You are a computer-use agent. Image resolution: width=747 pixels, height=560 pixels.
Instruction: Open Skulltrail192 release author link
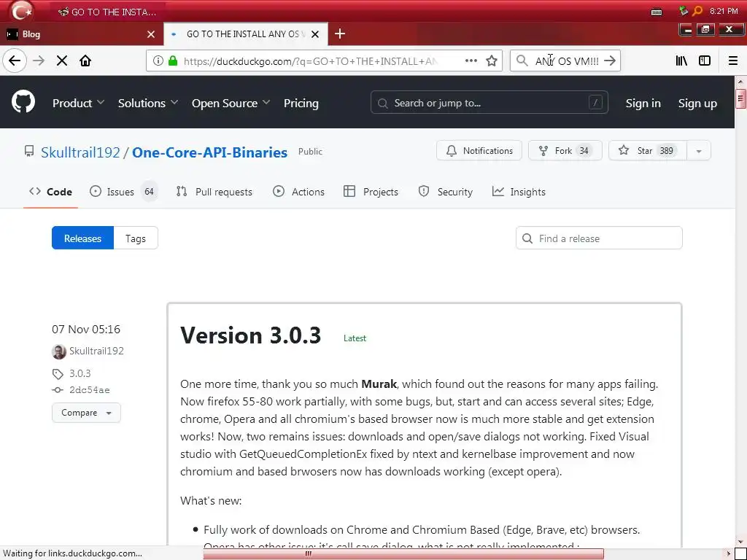coord(96,351)
